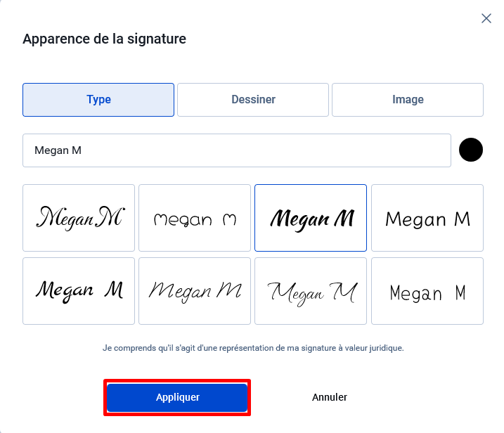Pick the thin slanted cursive Megan M
Image resolution: width=504 pixels, height=433 pixels.
pos(195,291)
